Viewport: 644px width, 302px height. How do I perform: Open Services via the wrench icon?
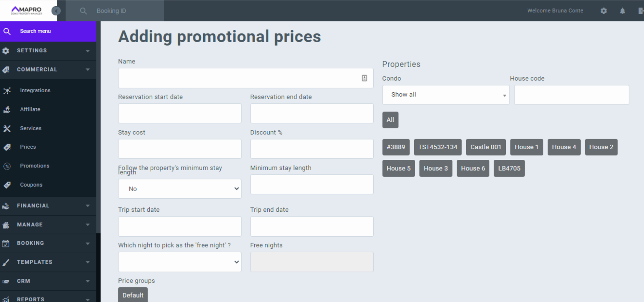(x=7, y=128)
